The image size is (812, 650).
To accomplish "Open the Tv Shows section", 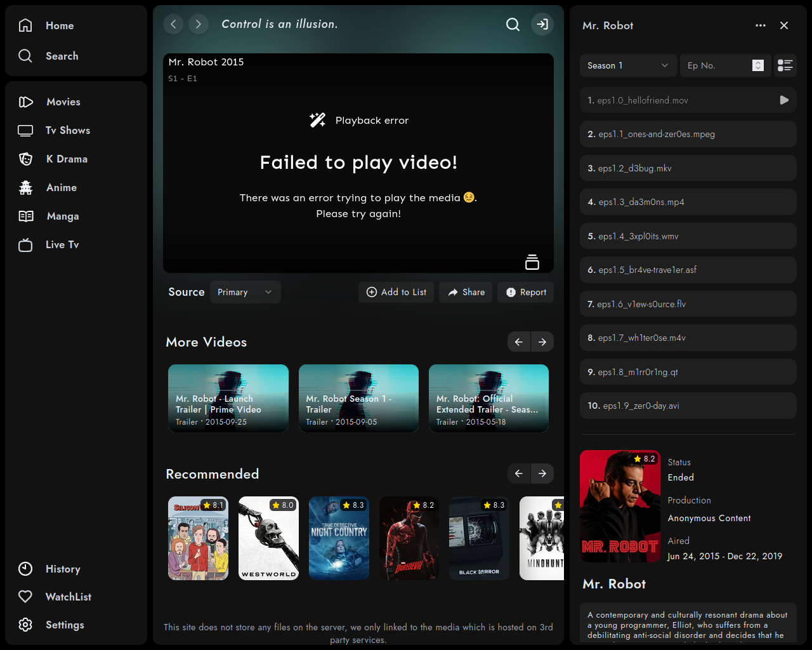I will 55,130.
